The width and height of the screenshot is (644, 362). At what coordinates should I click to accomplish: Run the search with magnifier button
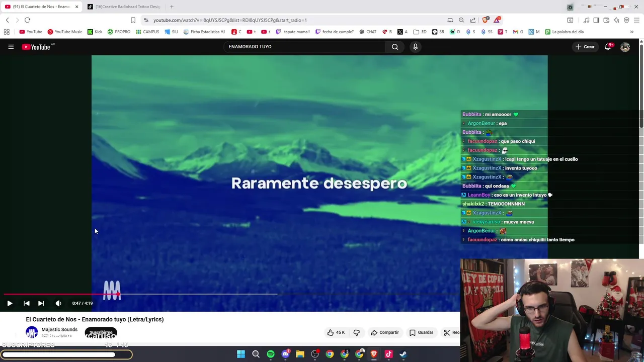coord(395,47)
